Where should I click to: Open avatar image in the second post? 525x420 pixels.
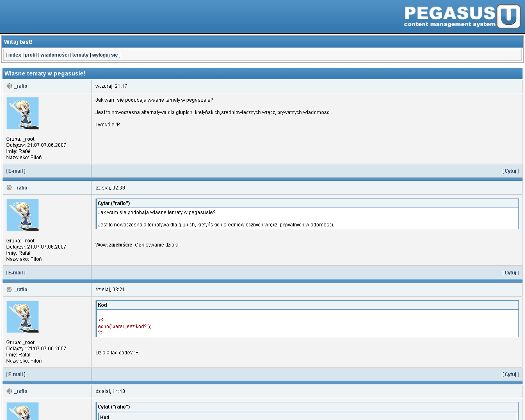(23, 215)
